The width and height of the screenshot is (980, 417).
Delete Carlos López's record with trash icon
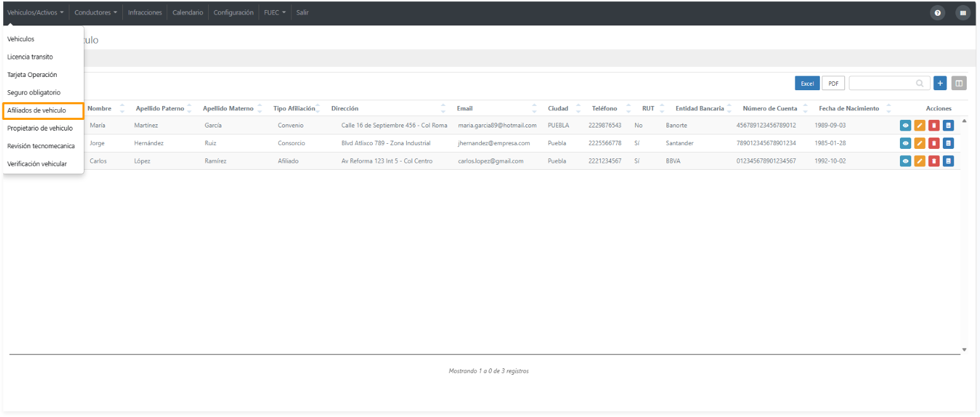[934, 161]
